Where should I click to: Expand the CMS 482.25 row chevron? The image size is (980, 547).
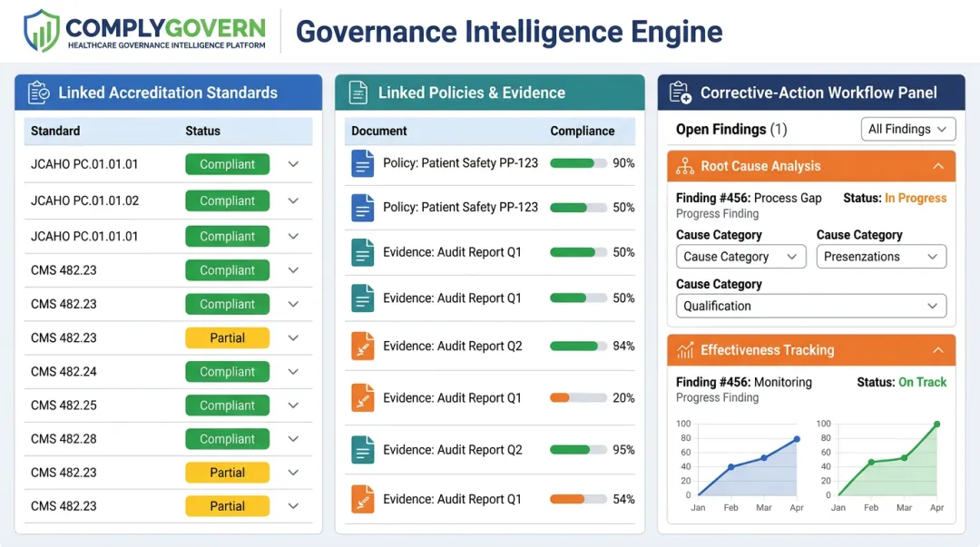[293, 405]
